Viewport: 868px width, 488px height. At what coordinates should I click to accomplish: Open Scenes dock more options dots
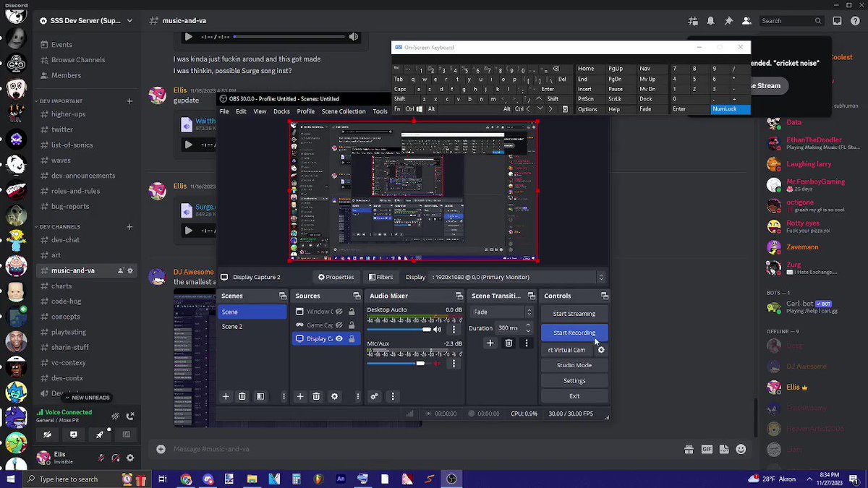[x=283, y=396]
